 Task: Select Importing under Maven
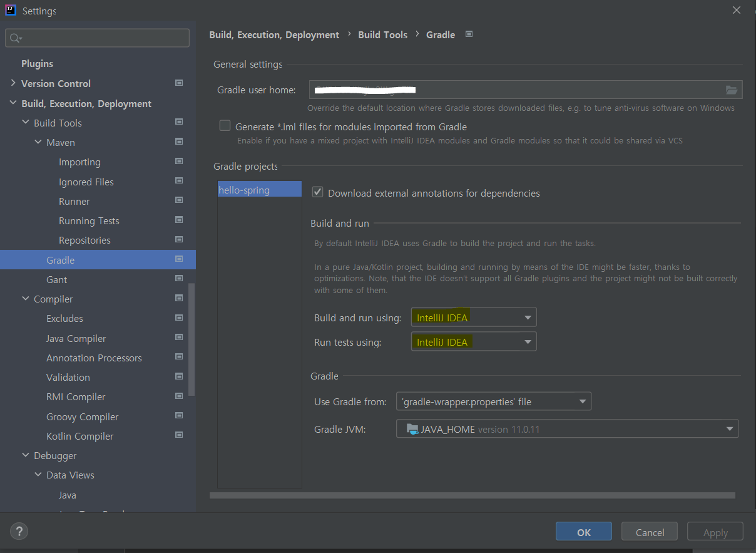click(79, 162)
